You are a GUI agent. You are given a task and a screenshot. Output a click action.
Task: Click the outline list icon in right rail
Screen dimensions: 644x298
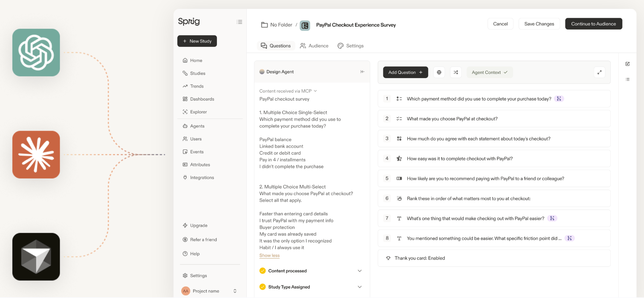[628, 79]
